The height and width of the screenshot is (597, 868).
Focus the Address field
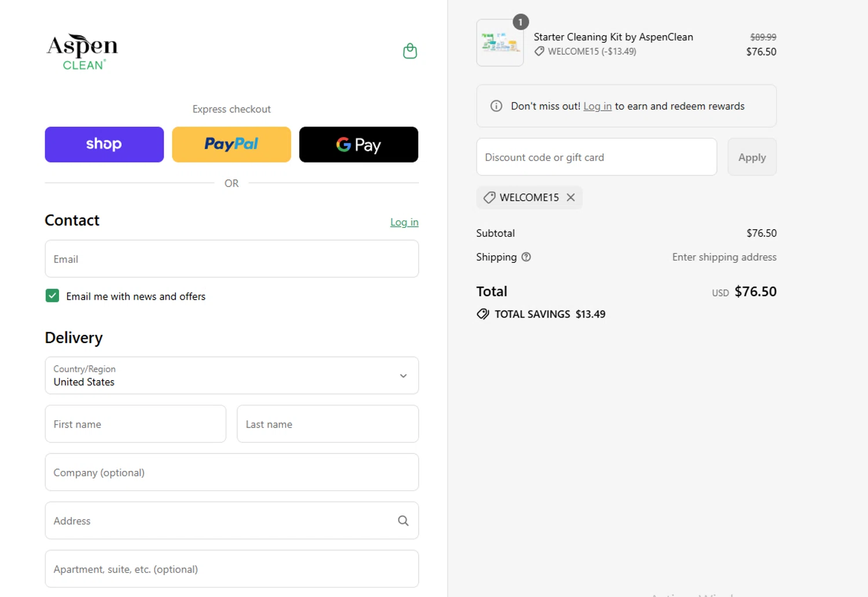(231, 521)
